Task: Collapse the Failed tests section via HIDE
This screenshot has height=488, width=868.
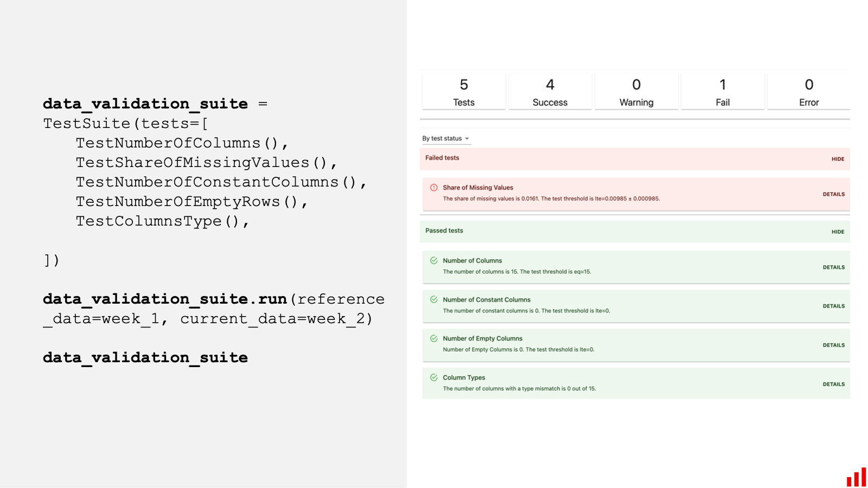Action: (837, 159)
